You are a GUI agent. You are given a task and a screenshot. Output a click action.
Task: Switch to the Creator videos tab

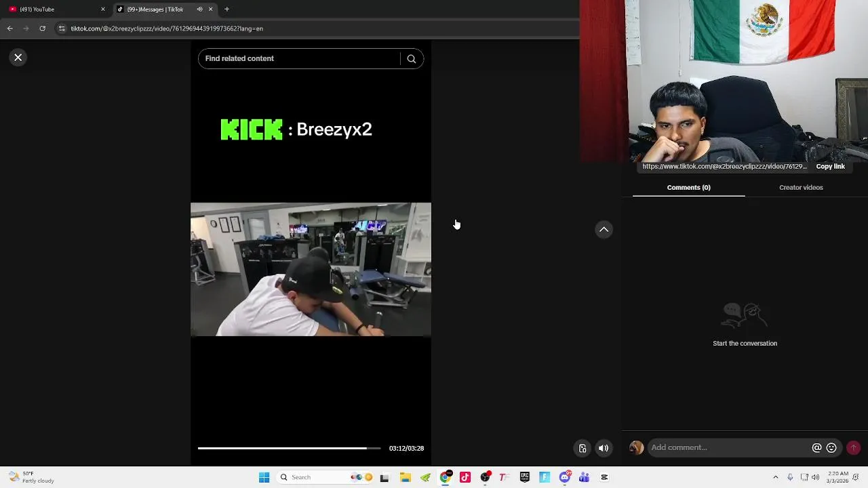click(801, 188)
